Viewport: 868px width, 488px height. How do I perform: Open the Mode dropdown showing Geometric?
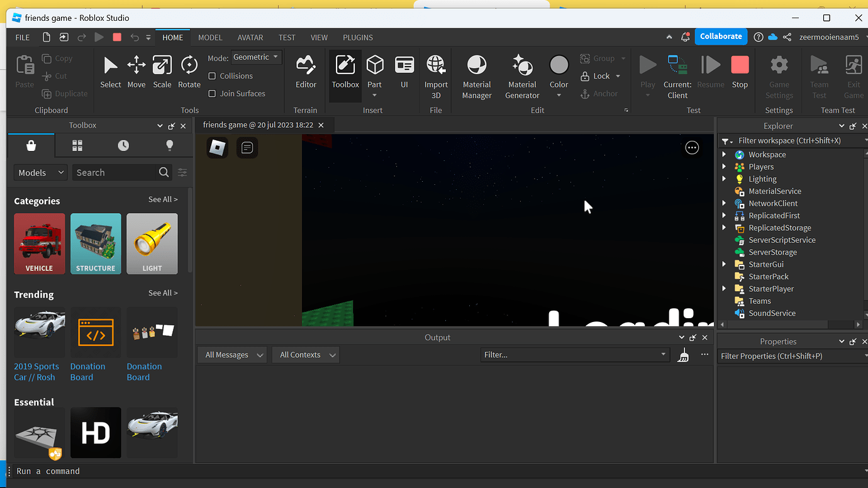coord(256,57)
